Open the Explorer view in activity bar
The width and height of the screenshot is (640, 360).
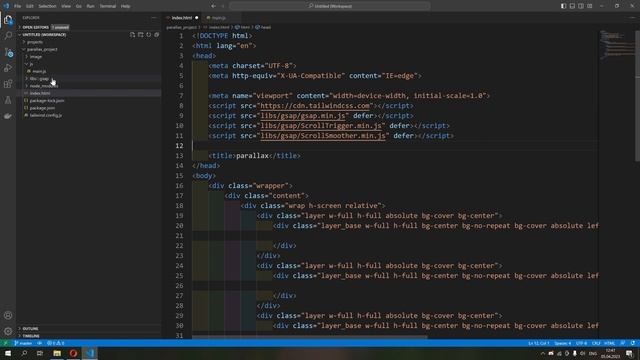coord(8,20)
